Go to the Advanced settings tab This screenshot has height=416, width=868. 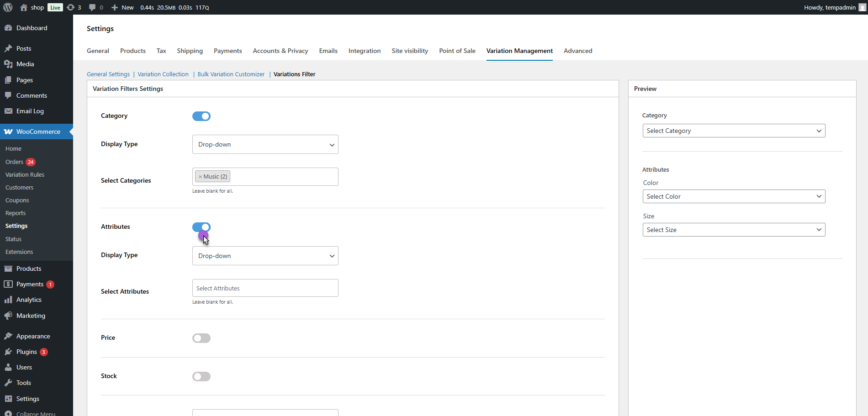pyautogui.click(x=577, y=51)
